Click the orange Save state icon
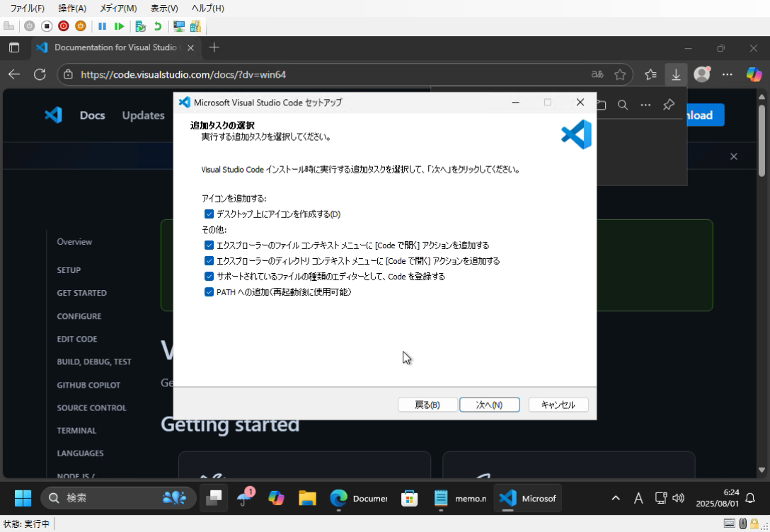The height and width of the screenshot is (532, 770). pyautogui.click(x=81, y=26)
